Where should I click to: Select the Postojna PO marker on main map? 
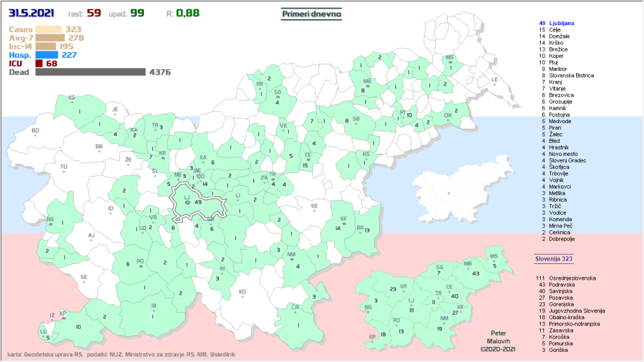click(140, 264)
